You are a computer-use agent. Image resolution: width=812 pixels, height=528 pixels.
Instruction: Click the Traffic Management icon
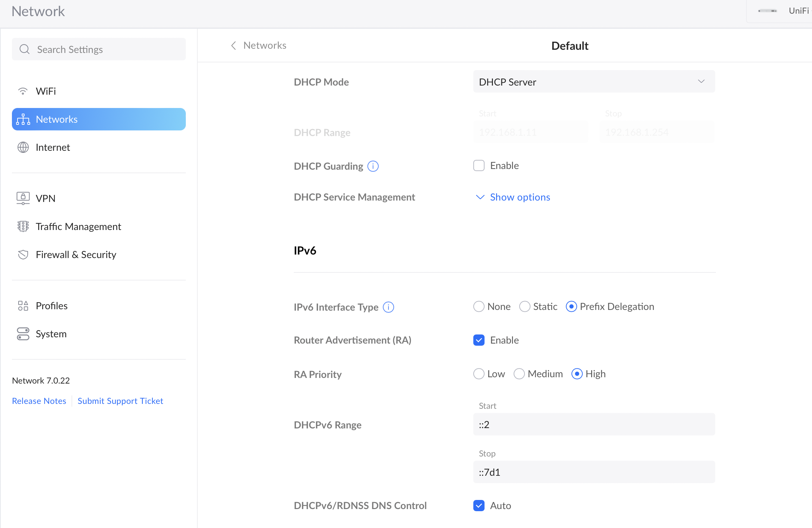23,226
